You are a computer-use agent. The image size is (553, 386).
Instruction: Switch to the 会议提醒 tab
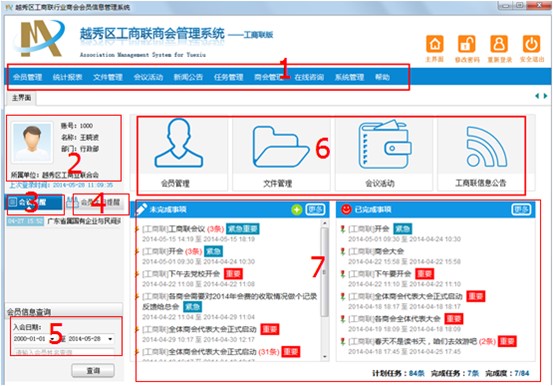coord(35,203)
